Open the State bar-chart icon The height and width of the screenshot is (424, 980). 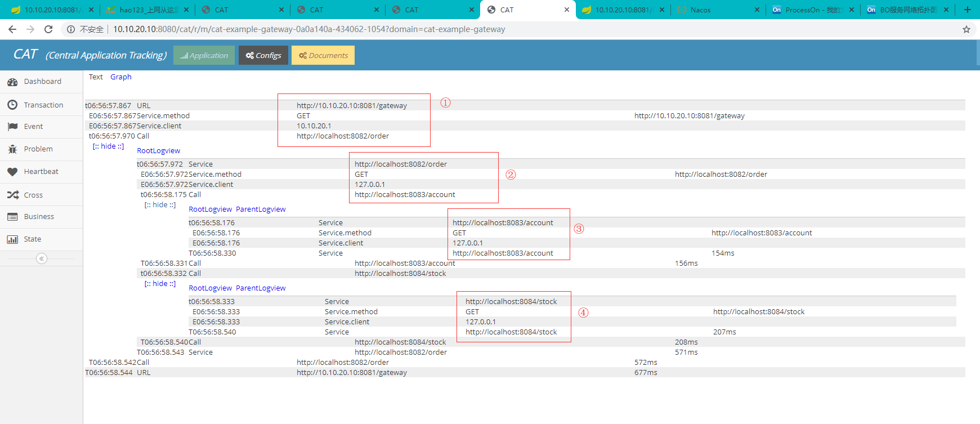pos(12,239)
